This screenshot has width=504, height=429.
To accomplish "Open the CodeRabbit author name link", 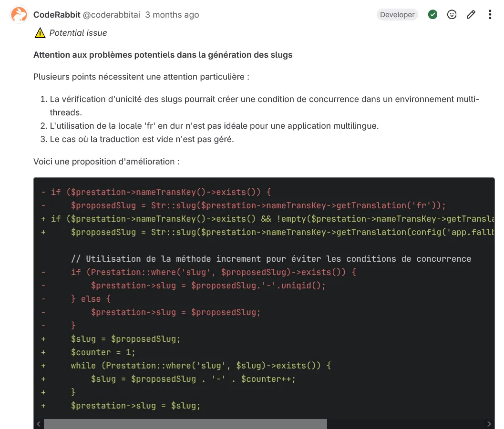I will pos(56,15).
